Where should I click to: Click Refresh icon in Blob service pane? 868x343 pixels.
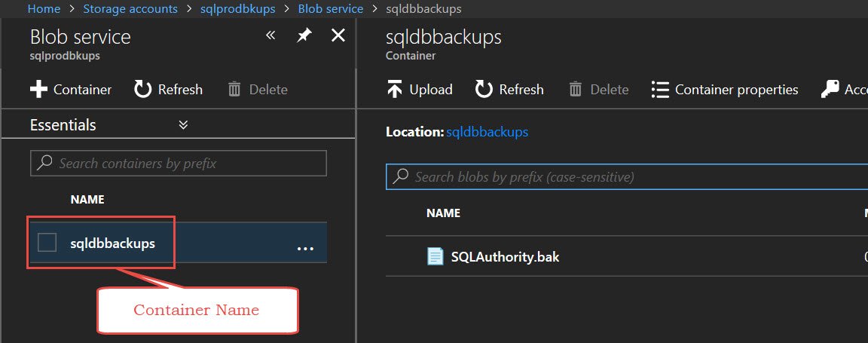pos(143,90)
